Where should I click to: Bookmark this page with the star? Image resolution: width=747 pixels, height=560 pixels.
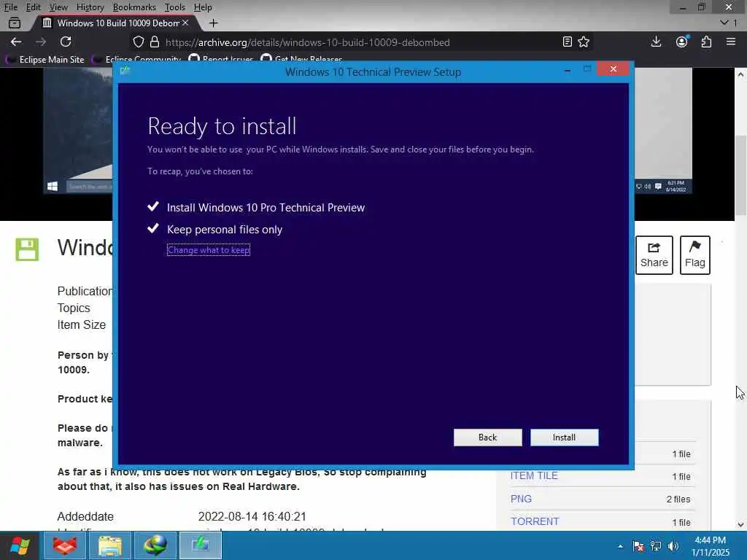coord(584,42)
